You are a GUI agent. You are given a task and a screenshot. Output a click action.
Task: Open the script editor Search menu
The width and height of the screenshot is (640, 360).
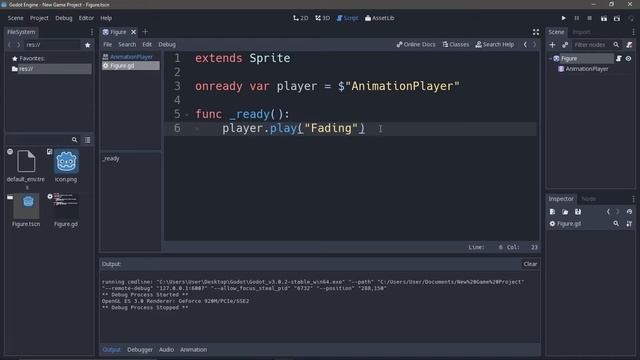pyautogui.click(x=127, y=44)
